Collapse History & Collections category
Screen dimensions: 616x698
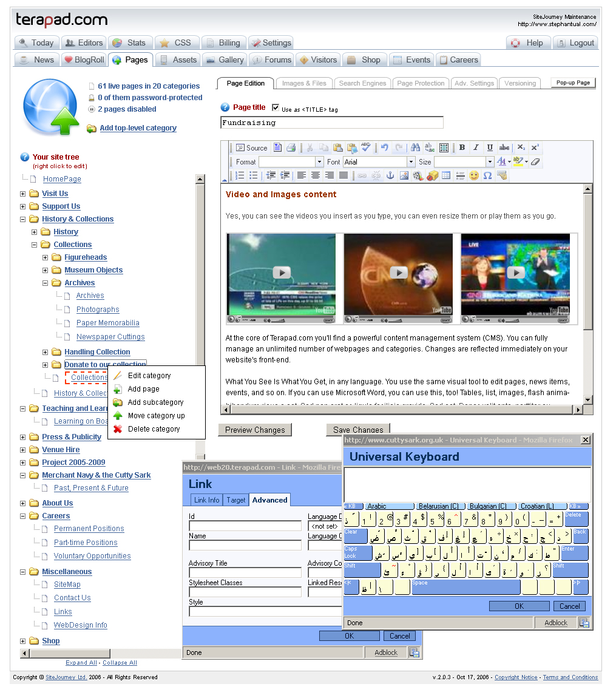coord(22,220)
